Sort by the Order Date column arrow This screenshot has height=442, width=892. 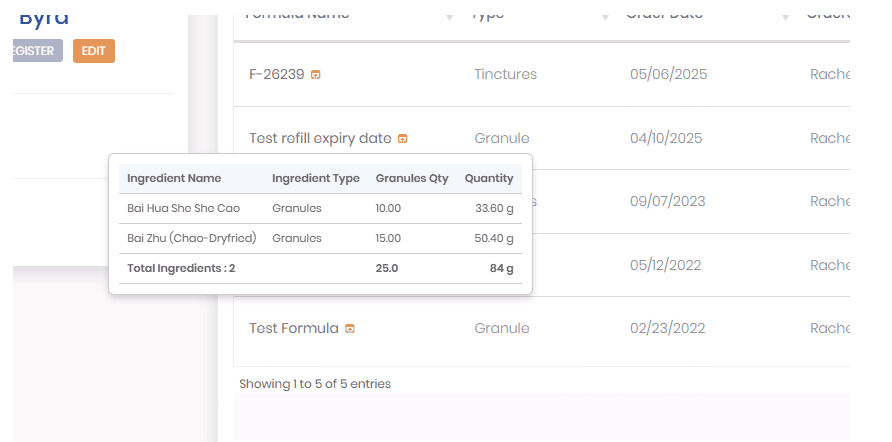786,17
